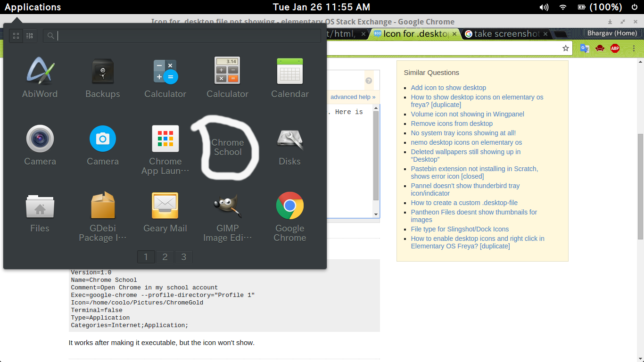Go to launcher page 2
Screen dimensions: 644x362
pyautogui.click(x=165, y=257)
